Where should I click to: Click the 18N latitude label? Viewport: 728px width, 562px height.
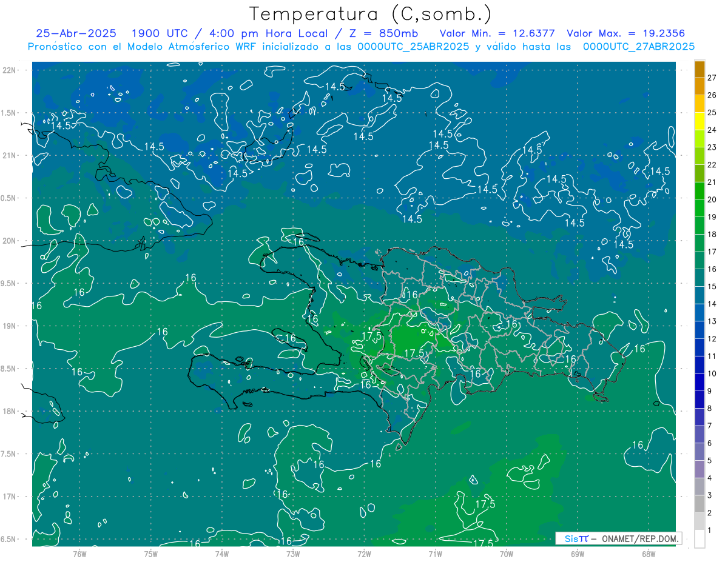click(10, 411)
